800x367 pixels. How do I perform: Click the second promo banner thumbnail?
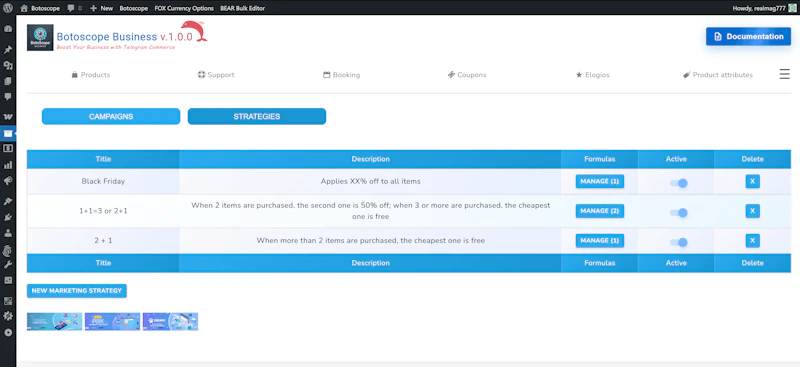tap(112, 322)
